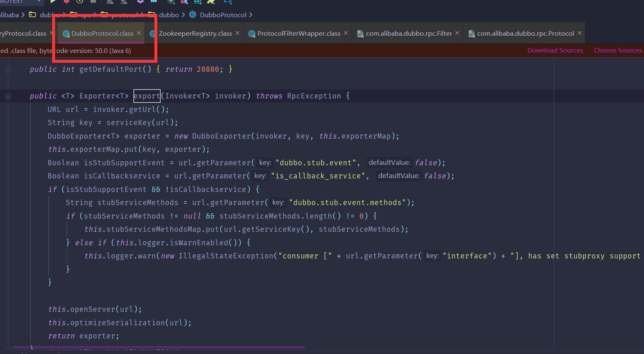Click the port number 20880
Screen dimensions: 644x354
click(x=208, y=69)
